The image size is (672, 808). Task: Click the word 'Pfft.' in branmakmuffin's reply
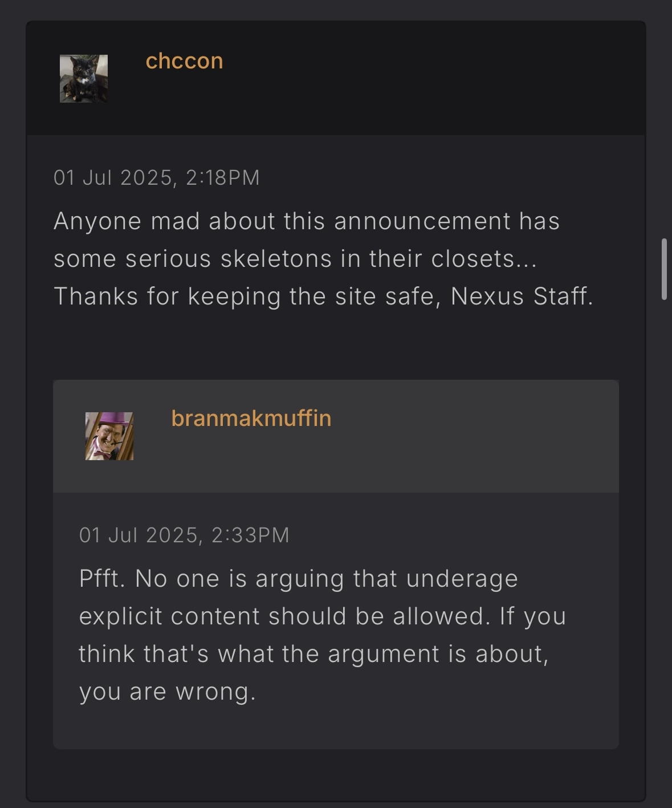coord(102,579)
